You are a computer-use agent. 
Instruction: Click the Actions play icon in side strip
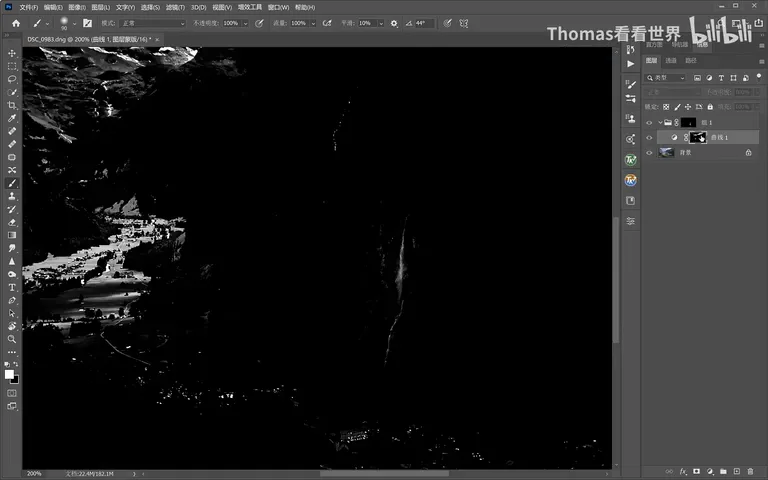pos(630,64)
